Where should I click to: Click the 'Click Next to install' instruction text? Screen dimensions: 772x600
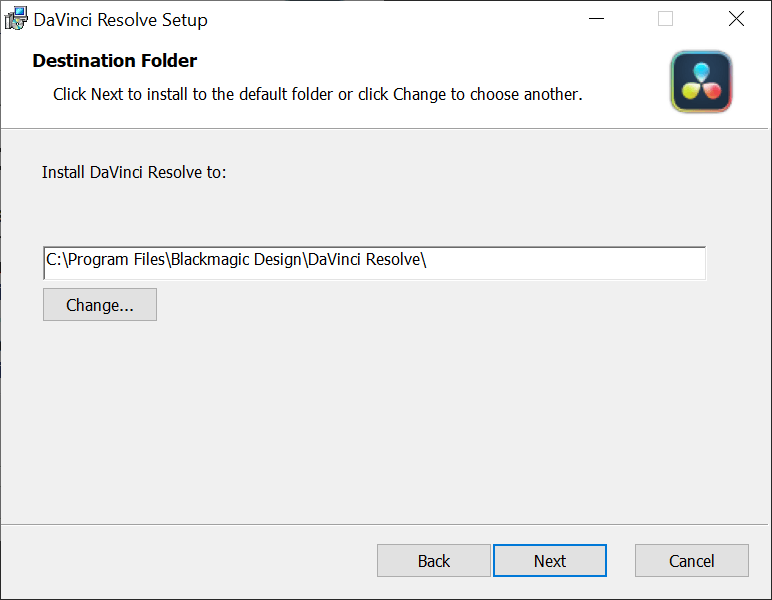pyautogui.click(x=317, y=95)
